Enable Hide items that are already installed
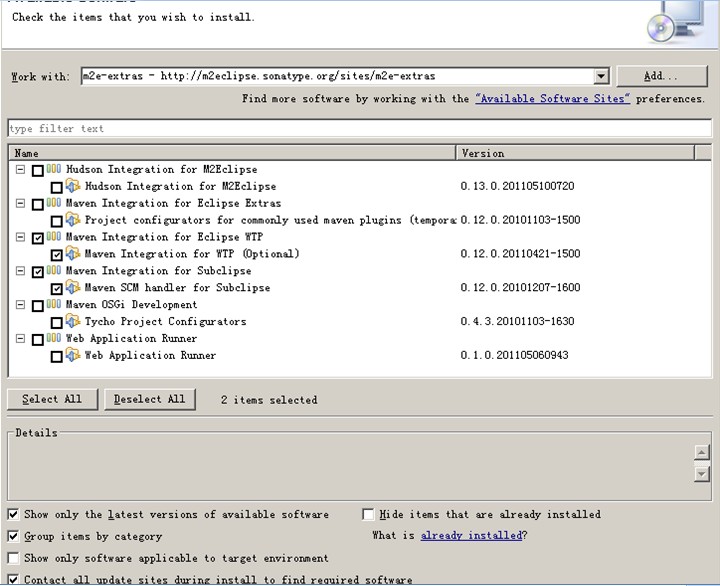Viewport: 720px width, 586px height. click(x=368, y=514)
